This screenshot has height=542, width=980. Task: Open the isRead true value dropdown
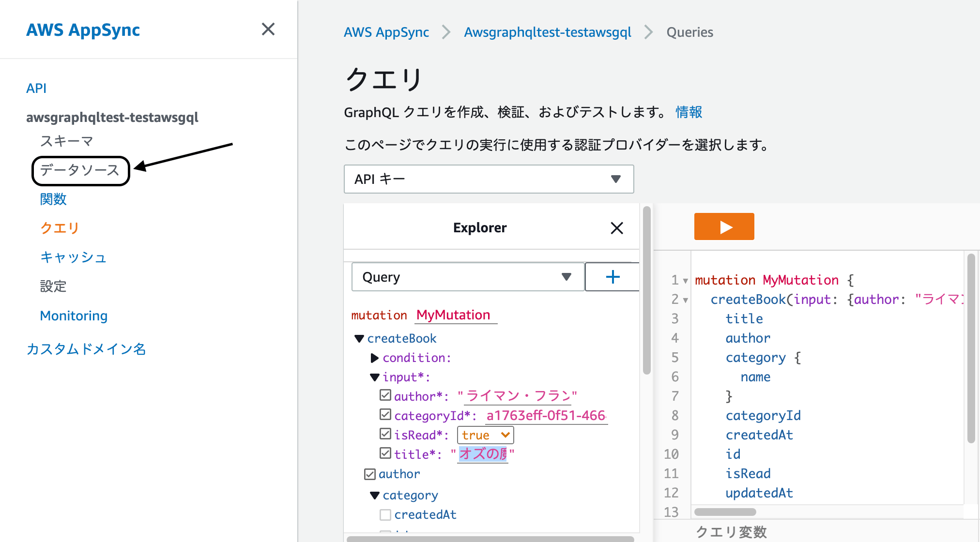coord(485,435)
